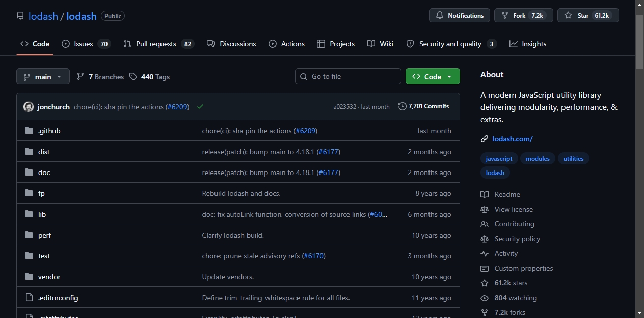The width and height of the screenshot is (644, 318).
Task: Open View license link
Action: pos(507,209)
